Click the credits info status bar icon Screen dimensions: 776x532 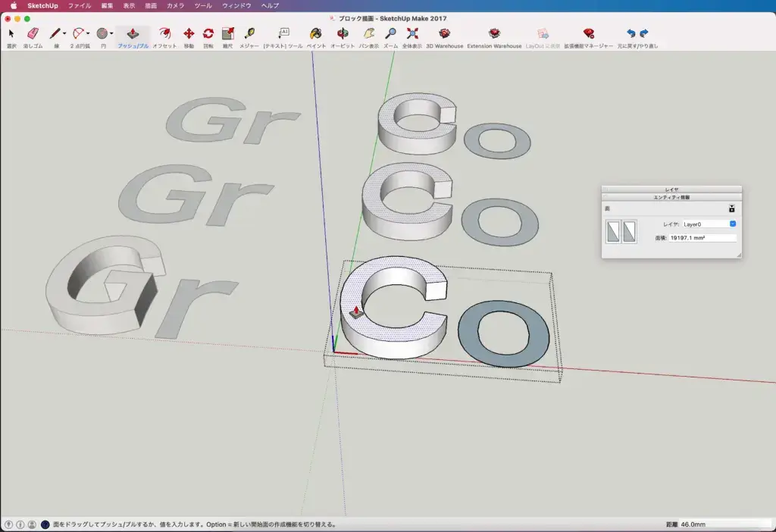(20, 524)
